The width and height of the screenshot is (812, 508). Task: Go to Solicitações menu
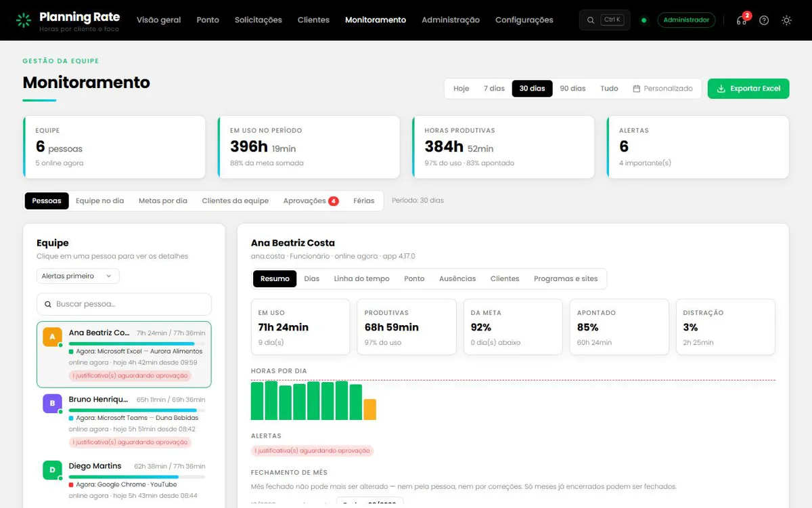(x=258, y=20)
